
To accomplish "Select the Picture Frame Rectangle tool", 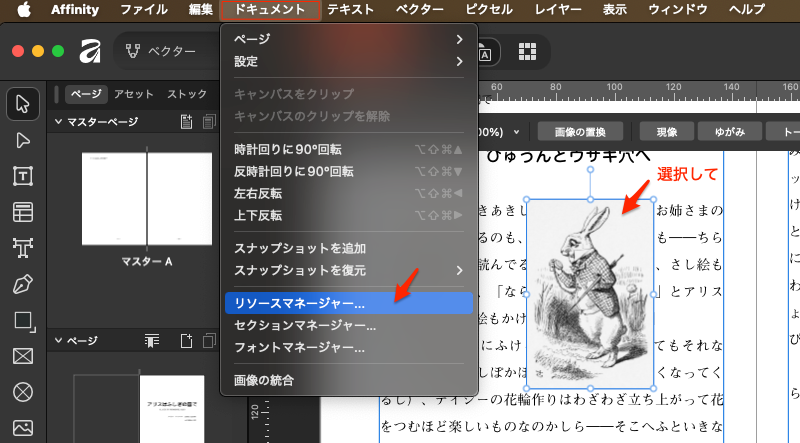I will click(x=23, y=356).
